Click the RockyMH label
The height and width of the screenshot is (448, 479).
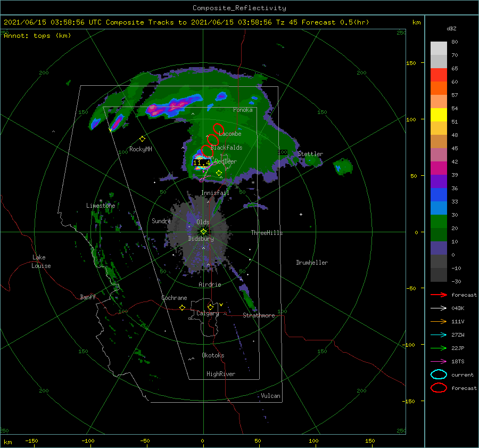(141, 149)
